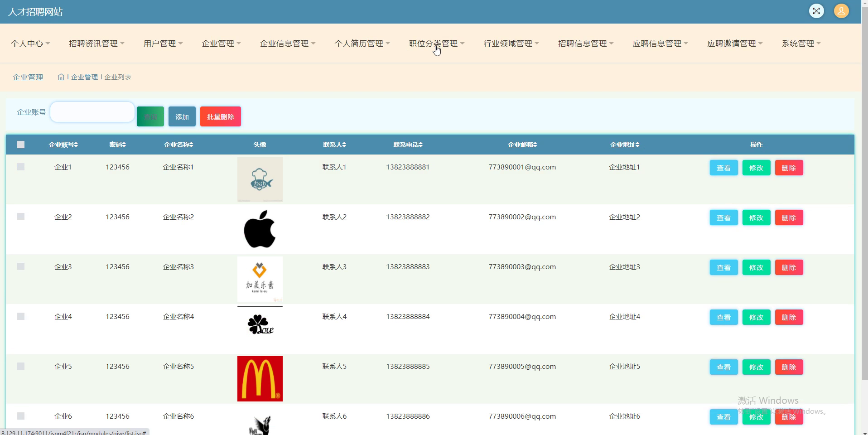
Task: Click the 添加 button
Action: [x=182, y=116]
